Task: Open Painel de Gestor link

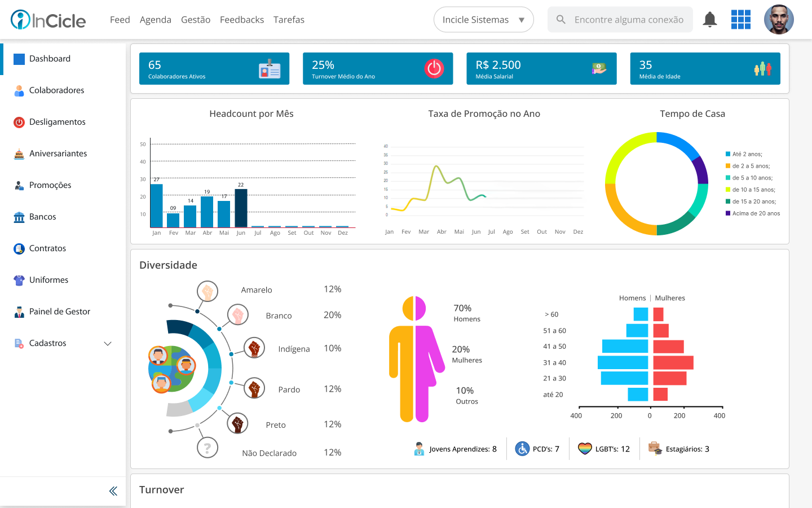Action: tap(59, 312)
